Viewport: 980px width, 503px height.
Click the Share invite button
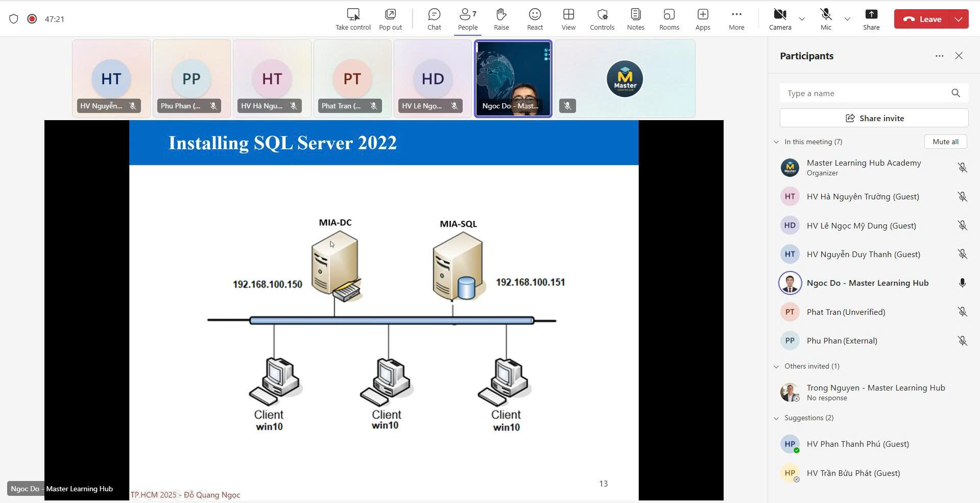(874, 118)
